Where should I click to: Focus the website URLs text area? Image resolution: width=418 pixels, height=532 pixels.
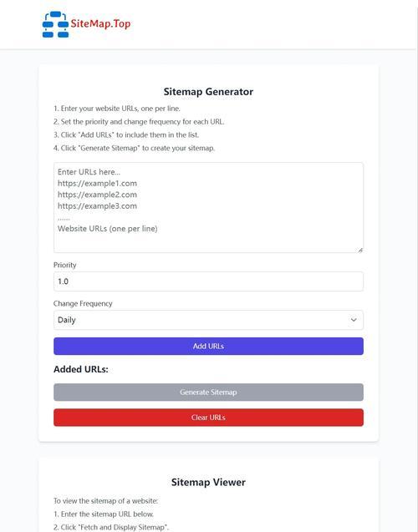click(208, 207)
